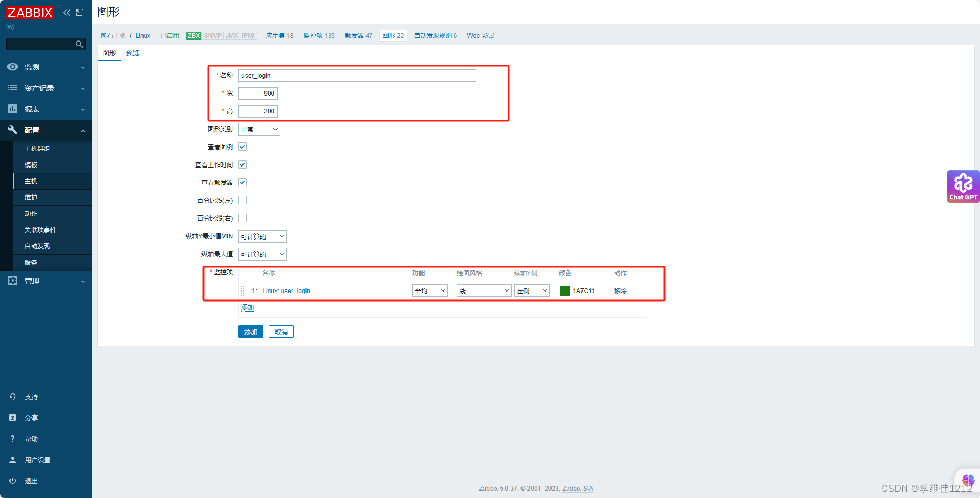The width and height of the screenshot is (980, 498).
Task: Open 主机群组 in the sidebar
Action: pos(37,149)
